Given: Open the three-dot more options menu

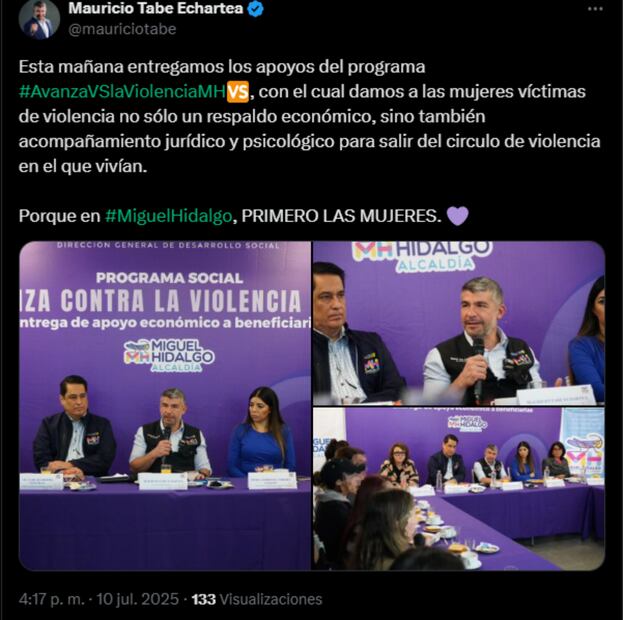Looking at the screenshot, I should 595,9.
